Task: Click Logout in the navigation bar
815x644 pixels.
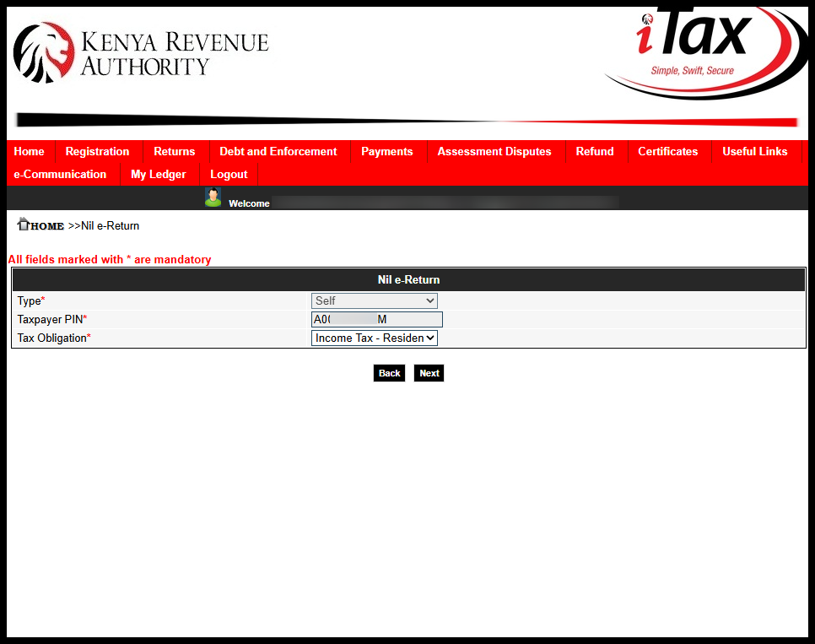Action: pos(229,175)
